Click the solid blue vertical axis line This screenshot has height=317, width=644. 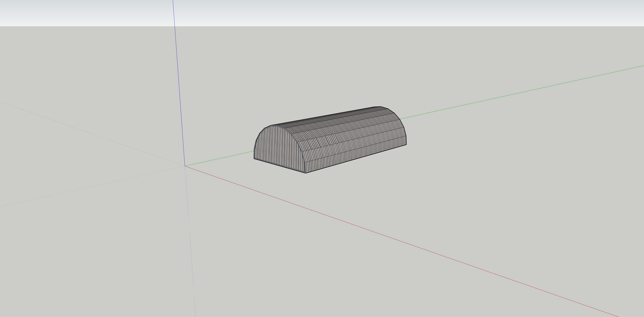(179, 82)
